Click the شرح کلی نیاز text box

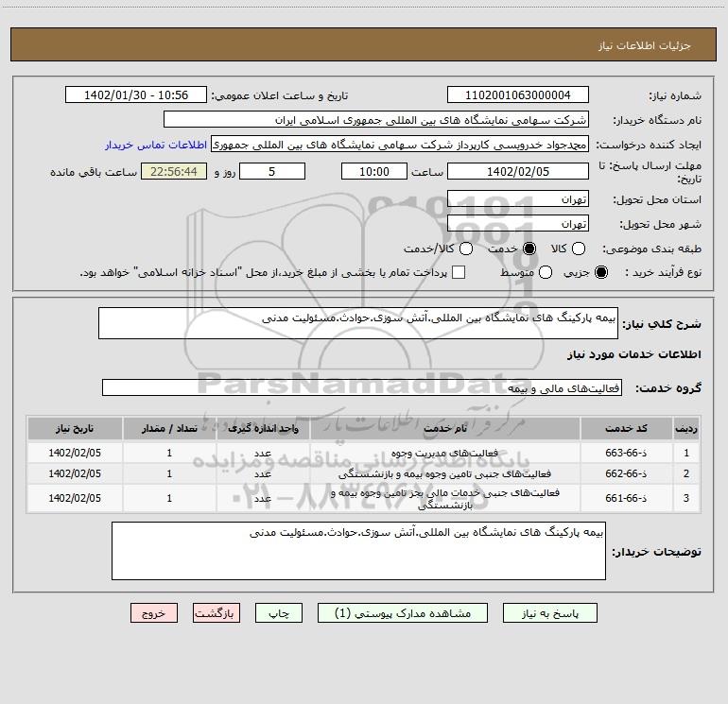coord(358,323)
